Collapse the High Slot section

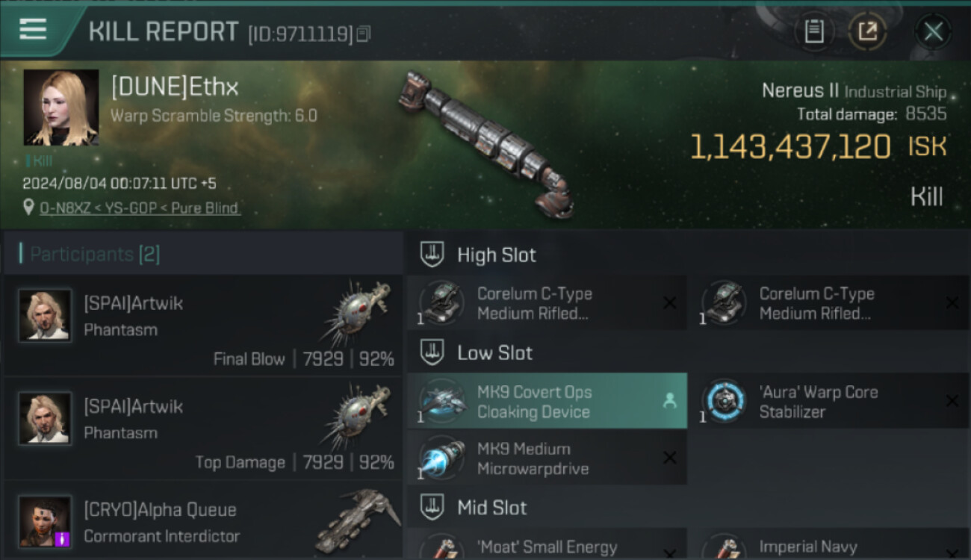(x=432, y=255)
